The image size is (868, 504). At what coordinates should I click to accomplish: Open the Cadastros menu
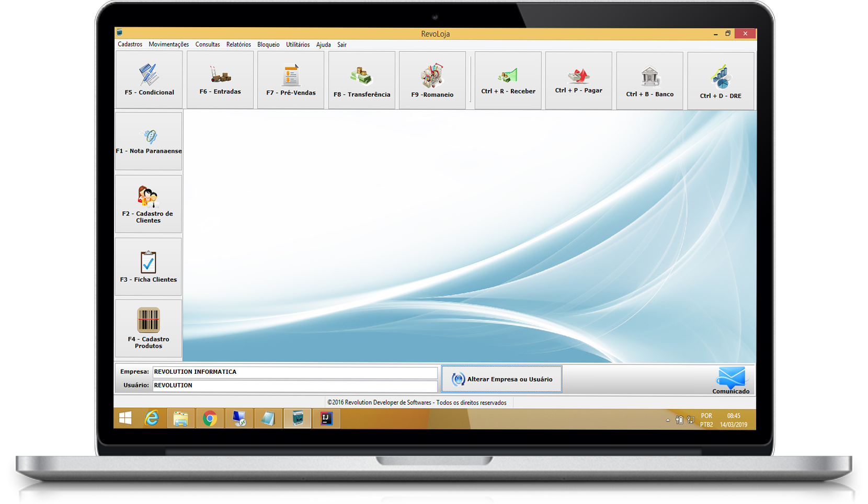[130, 44]
